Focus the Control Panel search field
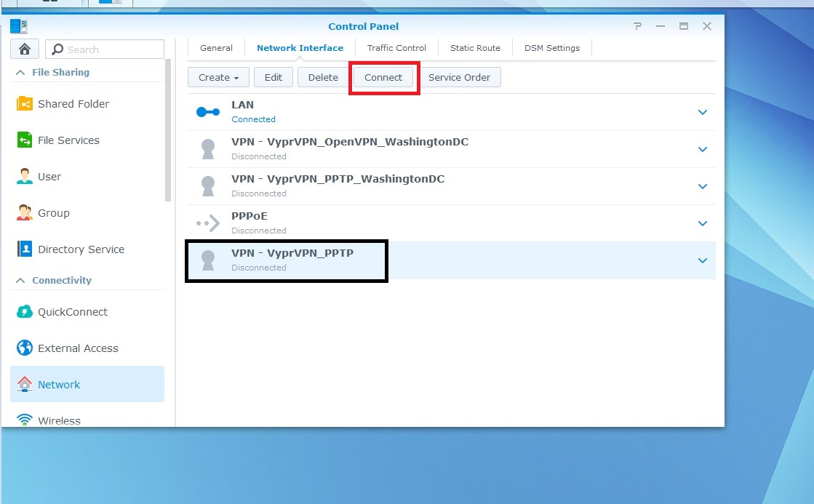 pos(105,49)
